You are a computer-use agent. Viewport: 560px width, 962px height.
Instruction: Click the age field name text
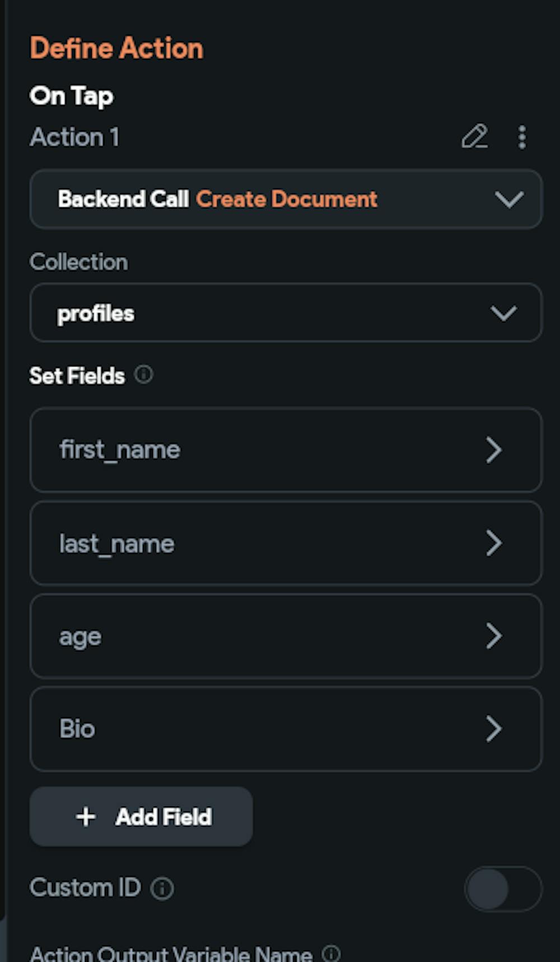tap(81, 637)
